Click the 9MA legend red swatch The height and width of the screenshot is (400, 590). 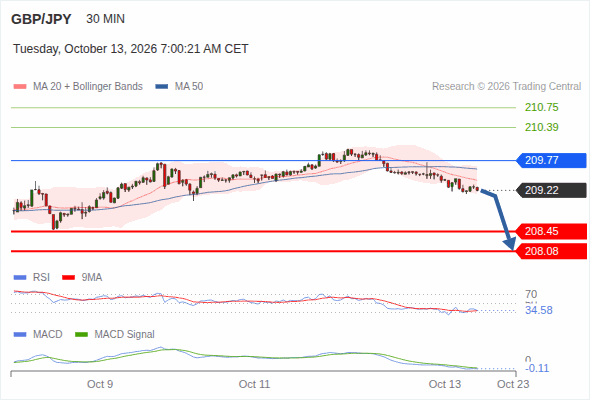pyautogui.click(x=68, y=278)
